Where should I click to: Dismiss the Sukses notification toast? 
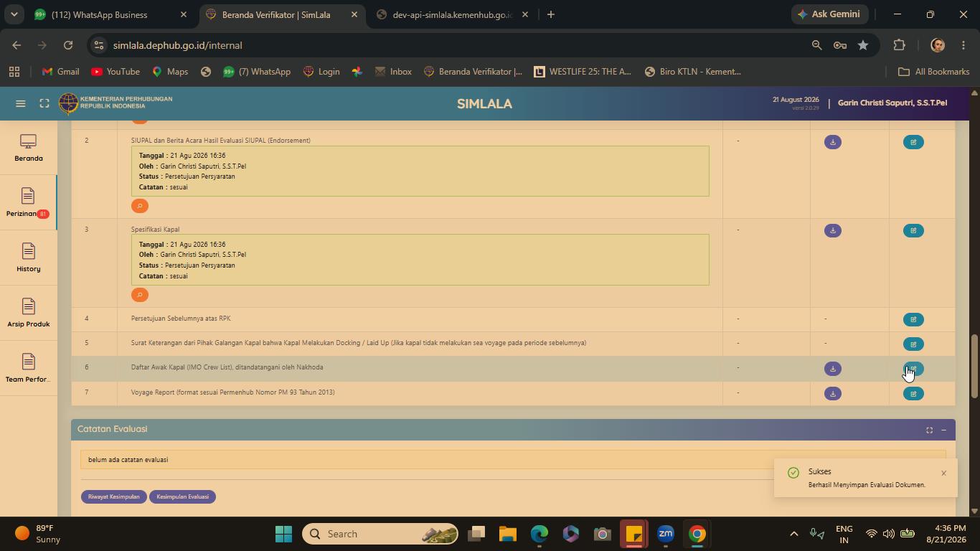[943, 473]
